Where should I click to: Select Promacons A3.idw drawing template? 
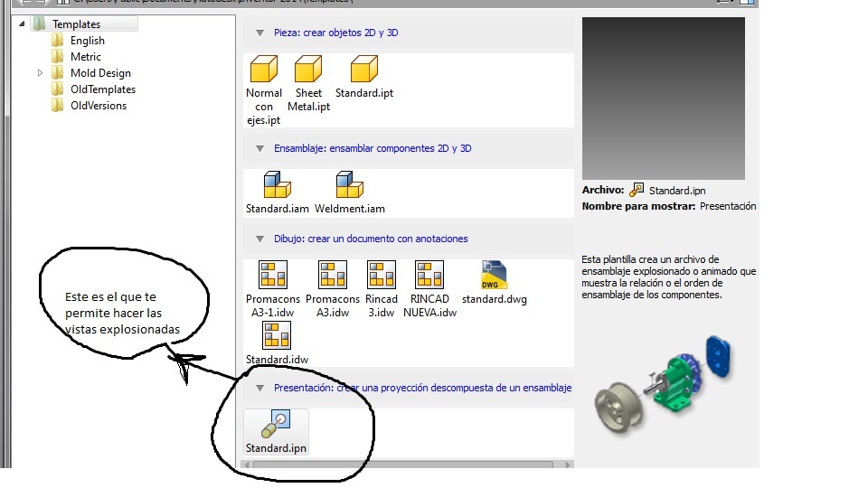333,289
